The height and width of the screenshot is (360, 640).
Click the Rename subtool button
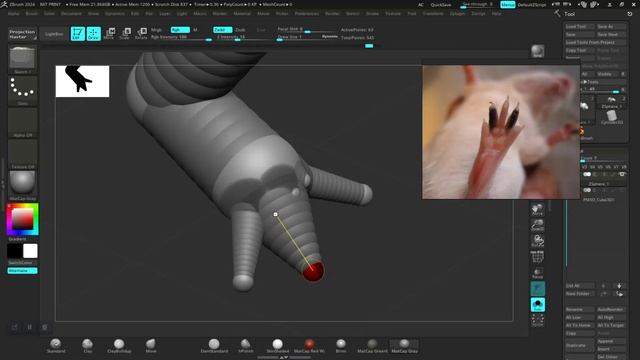point(580,309)
